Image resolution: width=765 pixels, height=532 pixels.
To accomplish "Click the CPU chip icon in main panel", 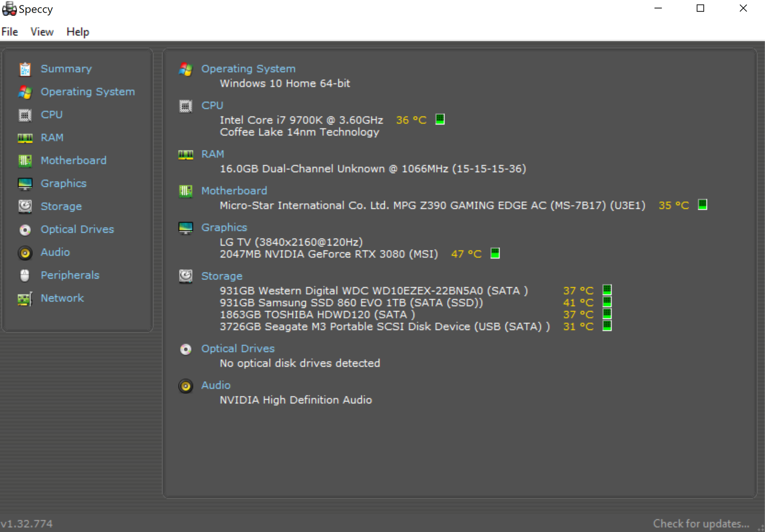I will point(186,106).
